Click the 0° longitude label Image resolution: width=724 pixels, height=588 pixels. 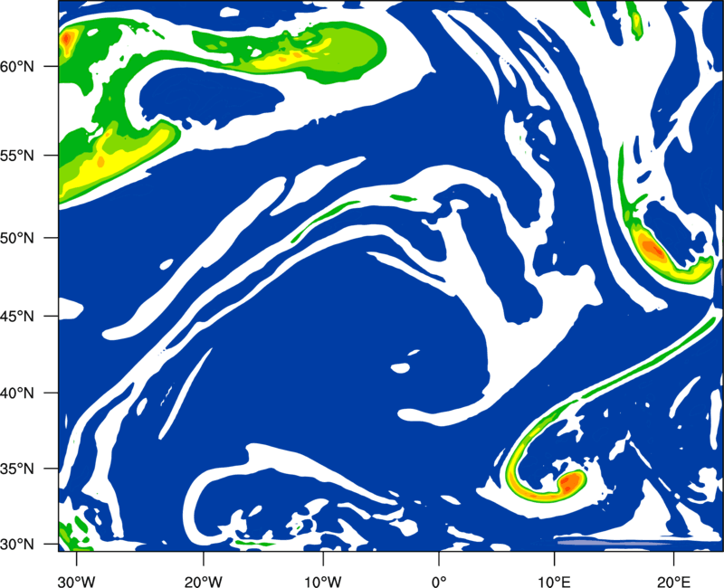[x=439, y=582]
